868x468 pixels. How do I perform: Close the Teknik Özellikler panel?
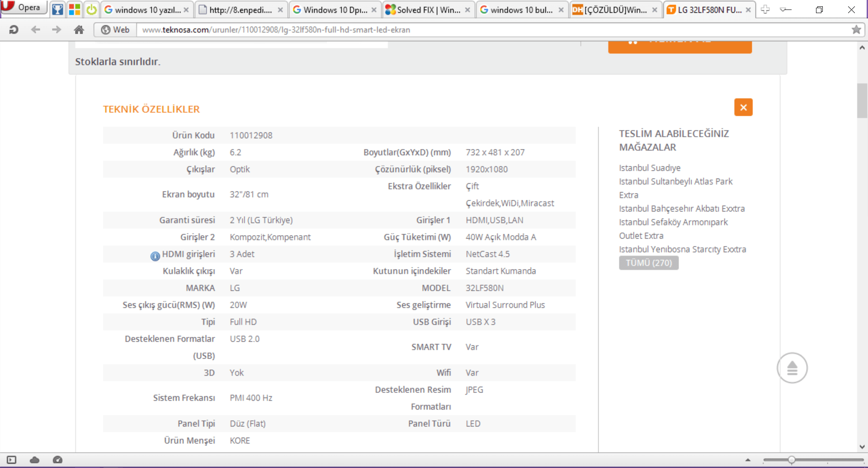pos(743,107)
